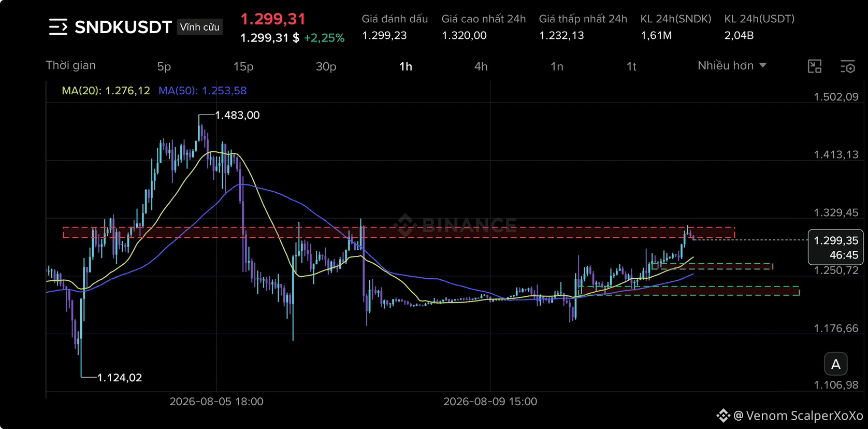Viewport: 868px width, 429px height.
Task: Click the Giá cao nhất 24h label
Action: point(484,19)
